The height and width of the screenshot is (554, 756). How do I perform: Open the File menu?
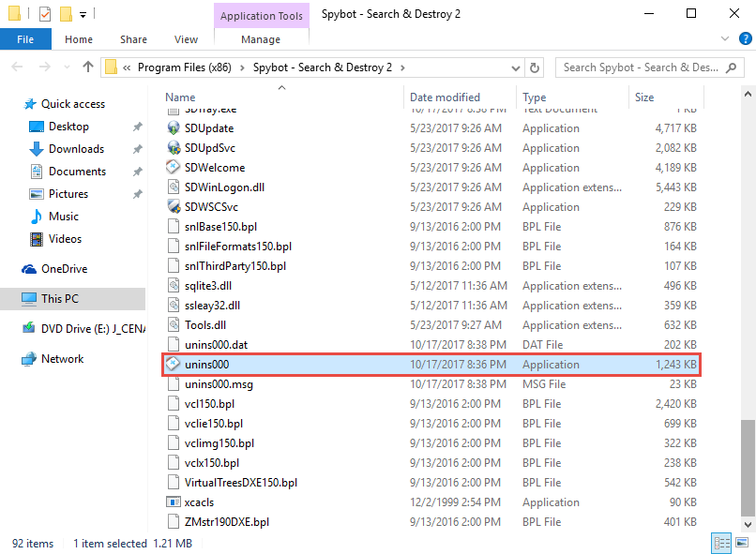tap(25, 39)
